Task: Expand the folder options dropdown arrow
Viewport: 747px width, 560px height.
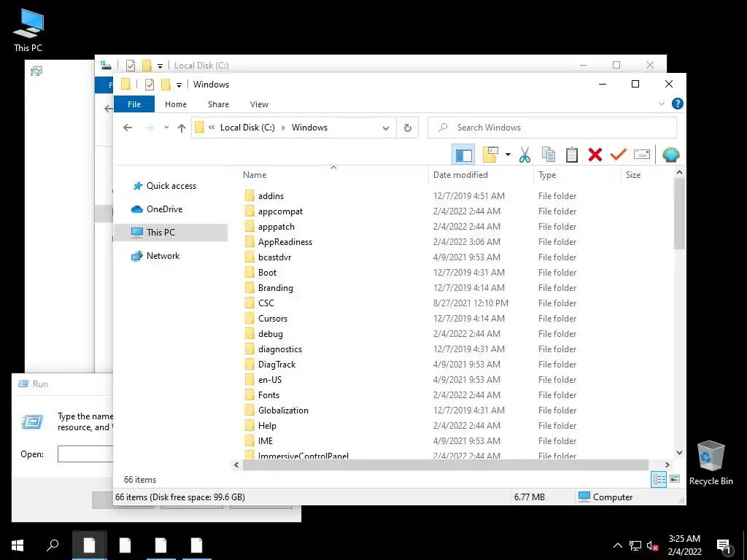Action: pos(508,155)
